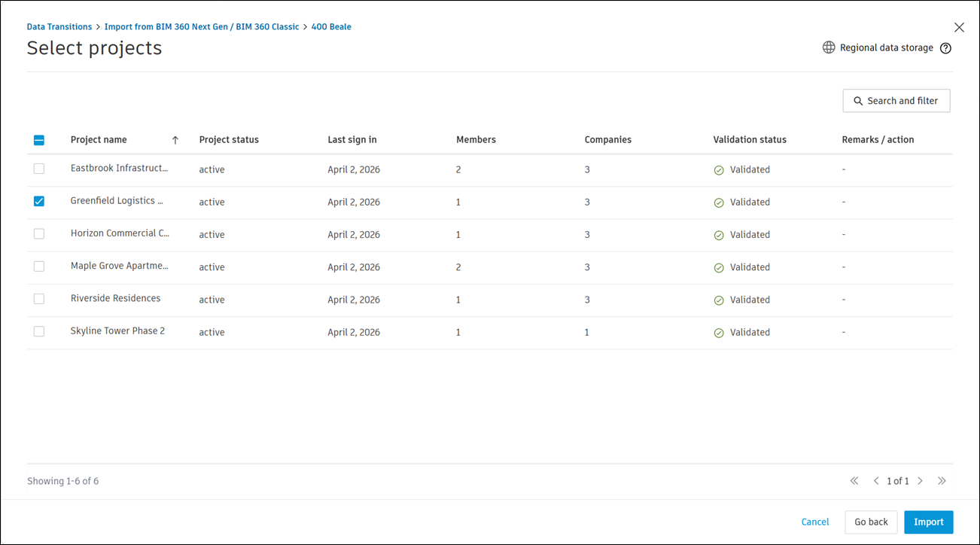Select the Riverside Residences project name
Viewport: 980px width, 545px height.
coord(115,298)
